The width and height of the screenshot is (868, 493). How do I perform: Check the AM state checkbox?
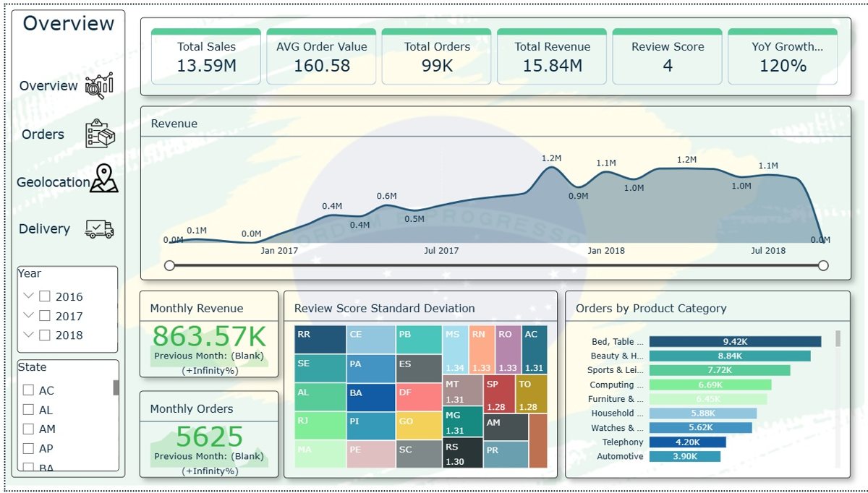28,429
